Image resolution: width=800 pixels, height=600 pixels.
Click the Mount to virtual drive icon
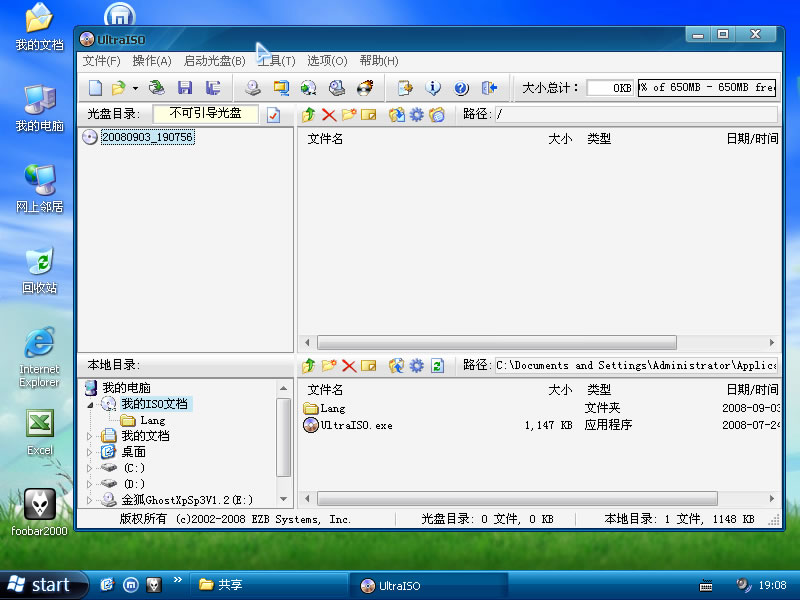point(336,88)
